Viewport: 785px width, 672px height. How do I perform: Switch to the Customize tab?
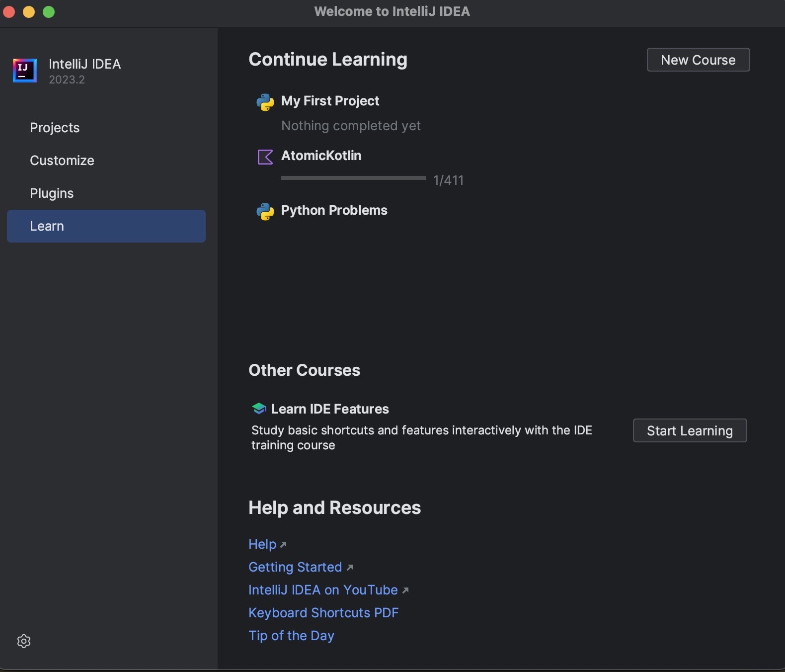(106, 161)
